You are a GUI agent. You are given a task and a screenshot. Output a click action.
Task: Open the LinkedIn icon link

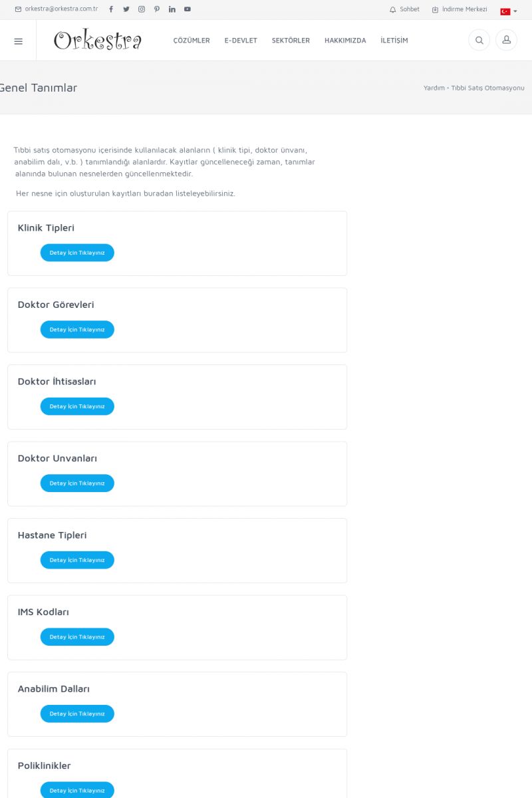coord(172,9)
